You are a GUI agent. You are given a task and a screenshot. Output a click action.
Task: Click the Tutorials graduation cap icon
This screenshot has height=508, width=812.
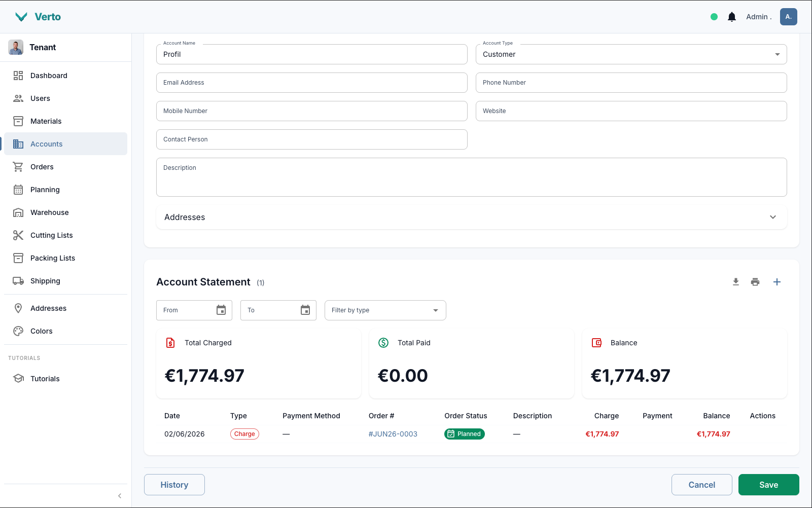[x=18, y=379]
